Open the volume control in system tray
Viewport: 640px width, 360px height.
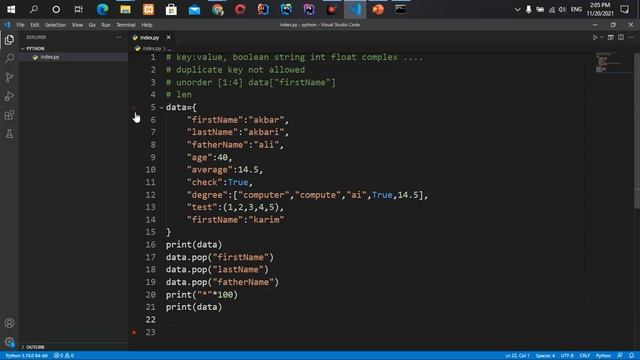[562, 9]
